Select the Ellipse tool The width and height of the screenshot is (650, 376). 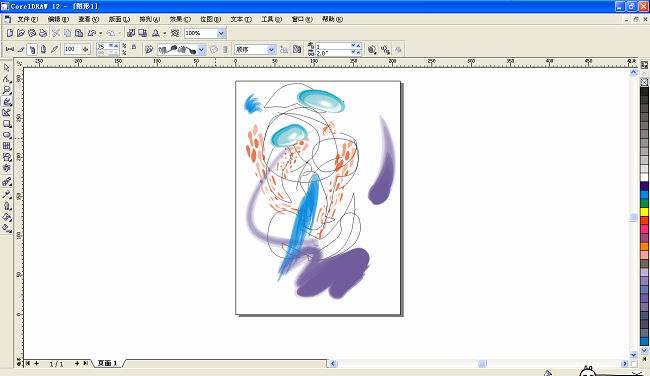click(x=7, y=135)
